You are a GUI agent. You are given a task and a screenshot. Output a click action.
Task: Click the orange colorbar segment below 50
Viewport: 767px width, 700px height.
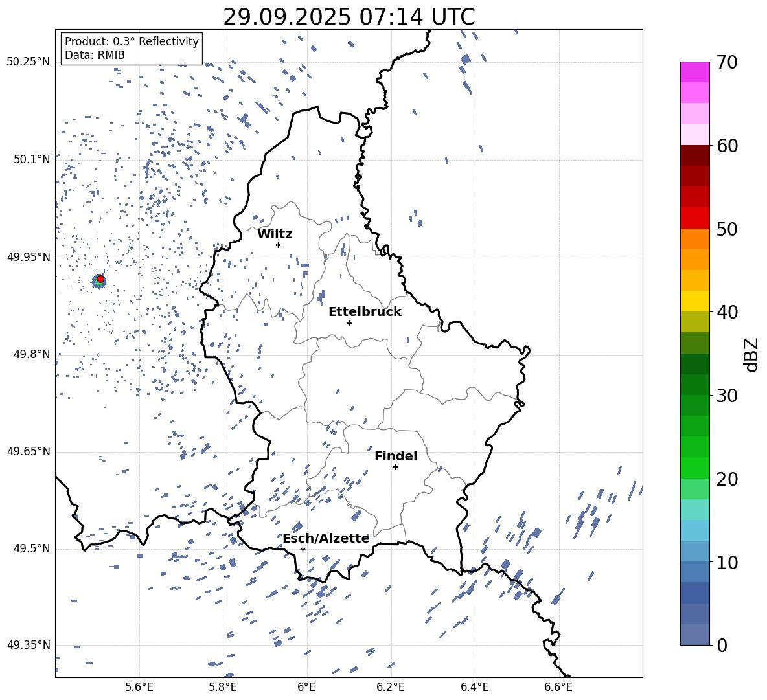tap(695, 238)
